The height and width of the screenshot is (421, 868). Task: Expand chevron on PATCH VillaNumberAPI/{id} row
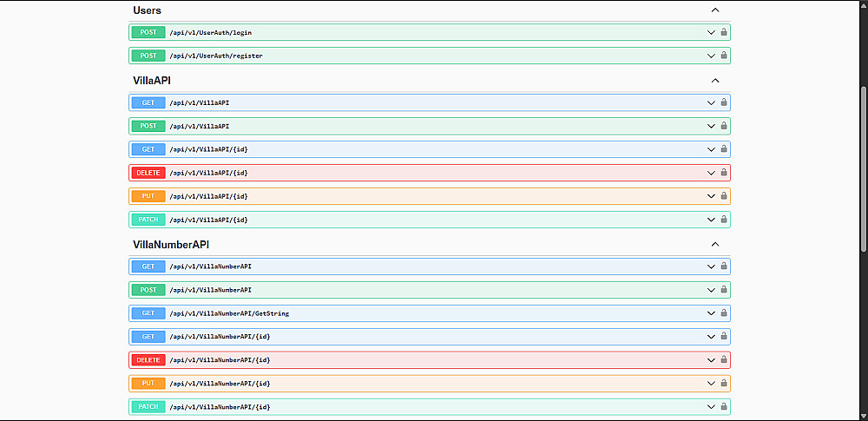point(712,406)
